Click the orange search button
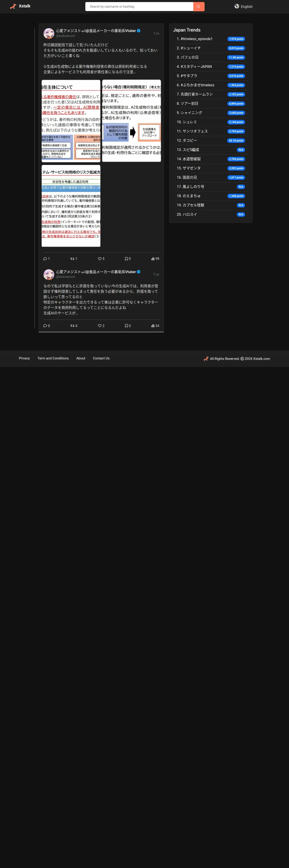This screenshot has width=289, height=868. [199, 6]
